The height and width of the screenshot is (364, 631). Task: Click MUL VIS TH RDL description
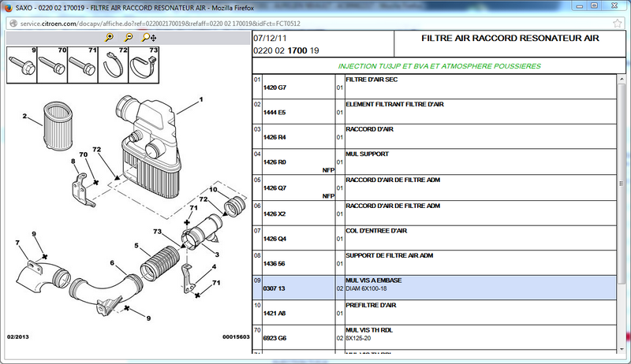(x=369, y=330)
